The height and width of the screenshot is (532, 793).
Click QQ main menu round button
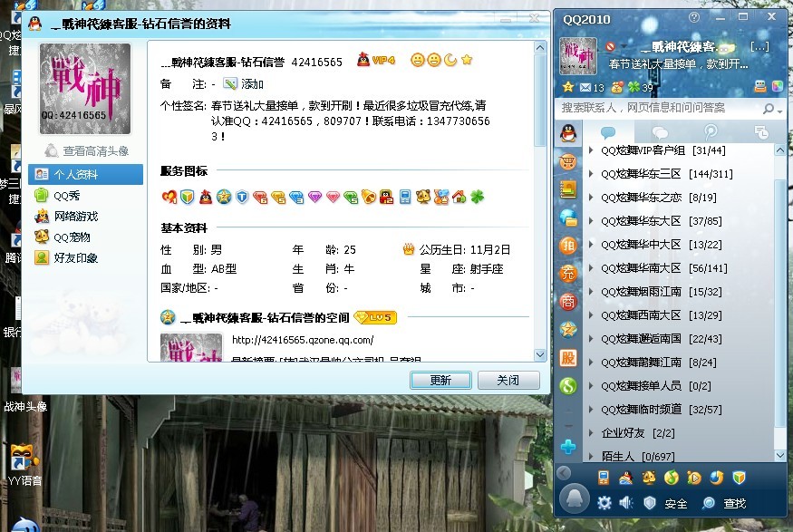point(574,498)
